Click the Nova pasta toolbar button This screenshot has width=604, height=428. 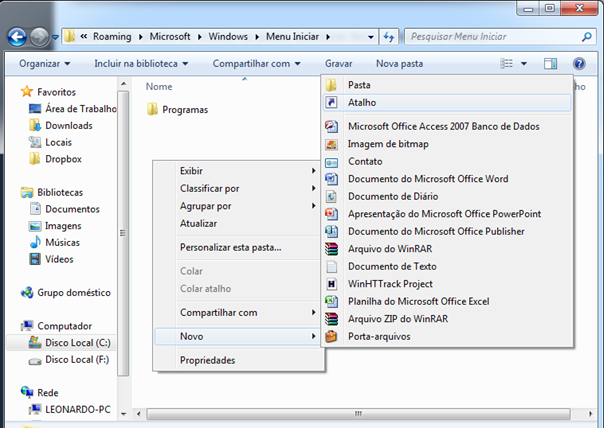click(x=399, y=64)
